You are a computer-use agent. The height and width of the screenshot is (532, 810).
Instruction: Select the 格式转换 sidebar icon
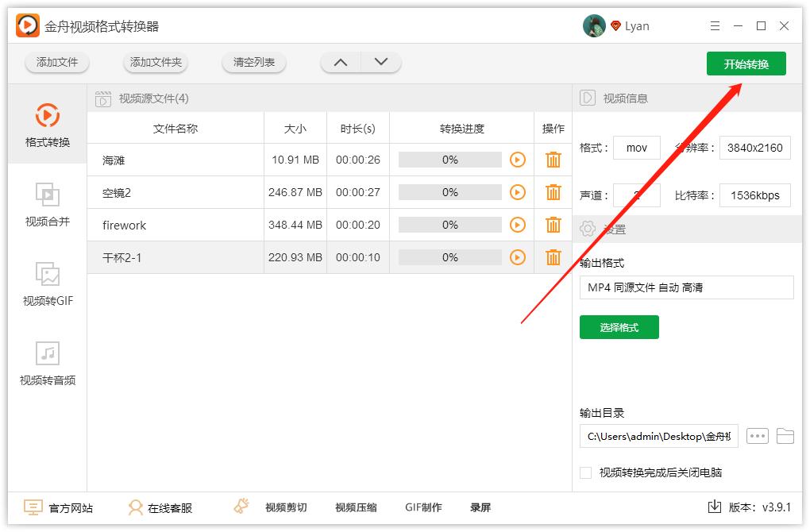[47, 124]
